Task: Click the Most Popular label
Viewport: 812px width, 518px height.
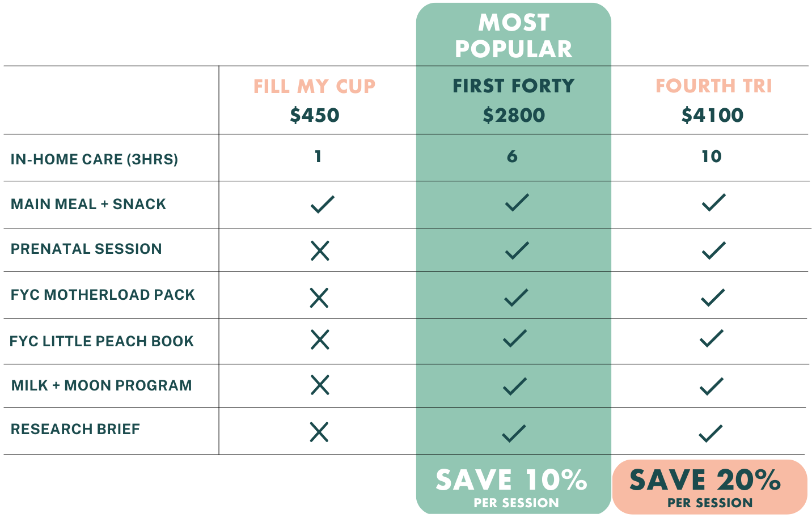Action: [514, 36]
